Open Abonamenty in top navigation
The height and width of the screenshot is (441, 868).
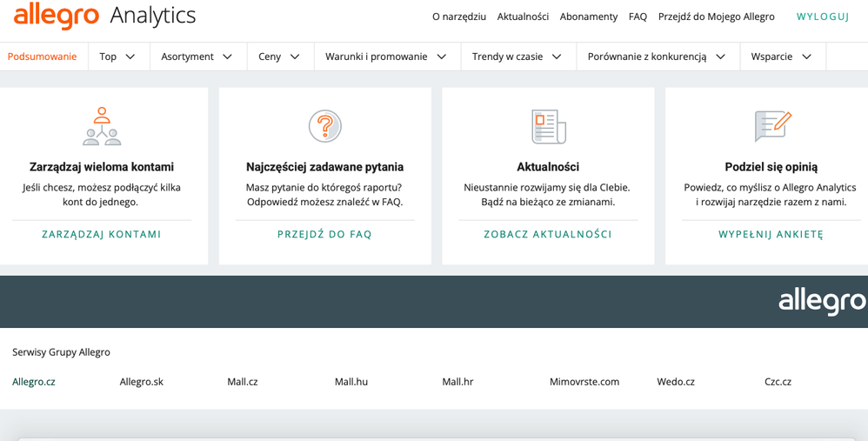589,17
